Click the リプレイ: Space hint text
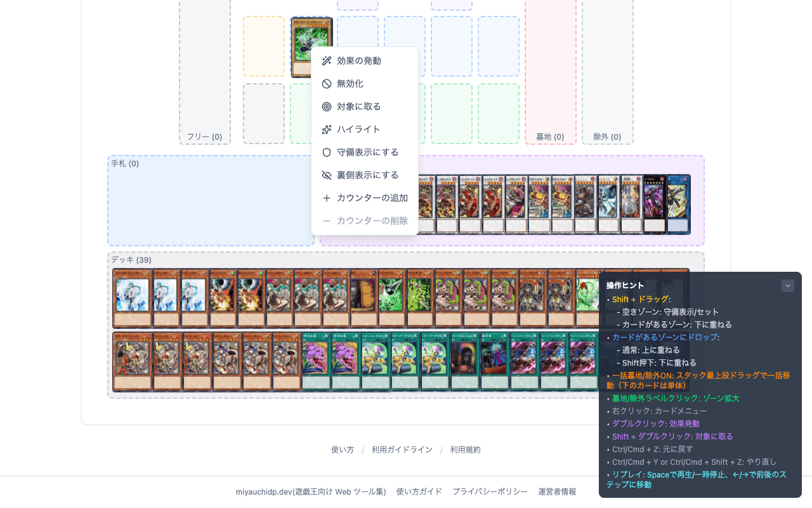The image size is (812, 508). coord(697,479)
